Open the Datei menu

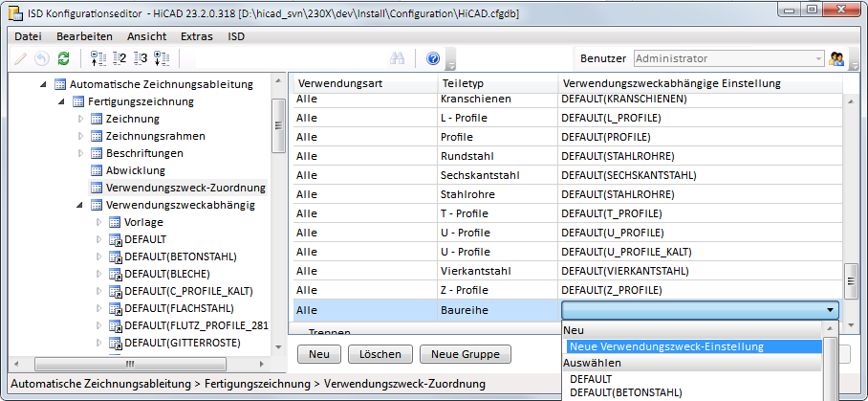[29, 36]
